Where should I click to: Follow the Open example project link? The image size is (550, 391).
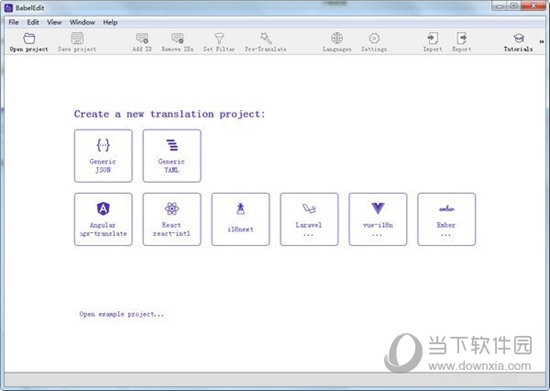(x=121, y=314)
